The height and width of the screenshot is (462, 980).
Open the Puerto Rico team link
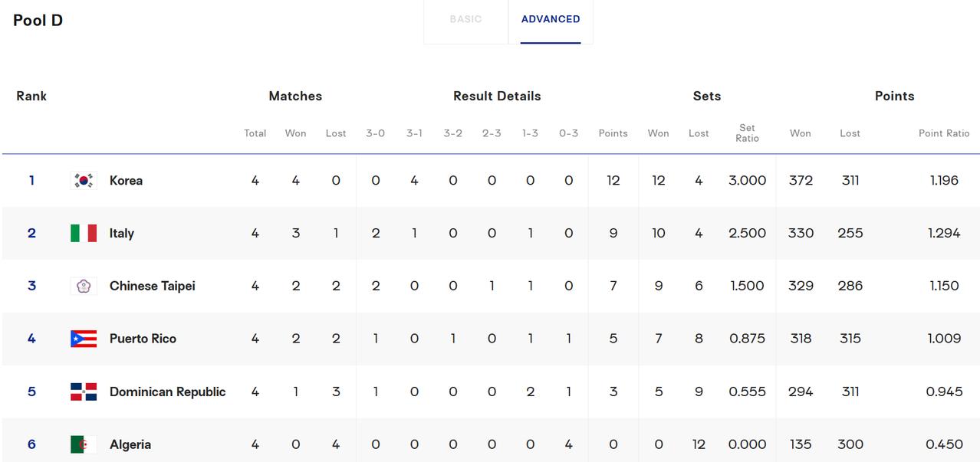(x=143, y=339)
